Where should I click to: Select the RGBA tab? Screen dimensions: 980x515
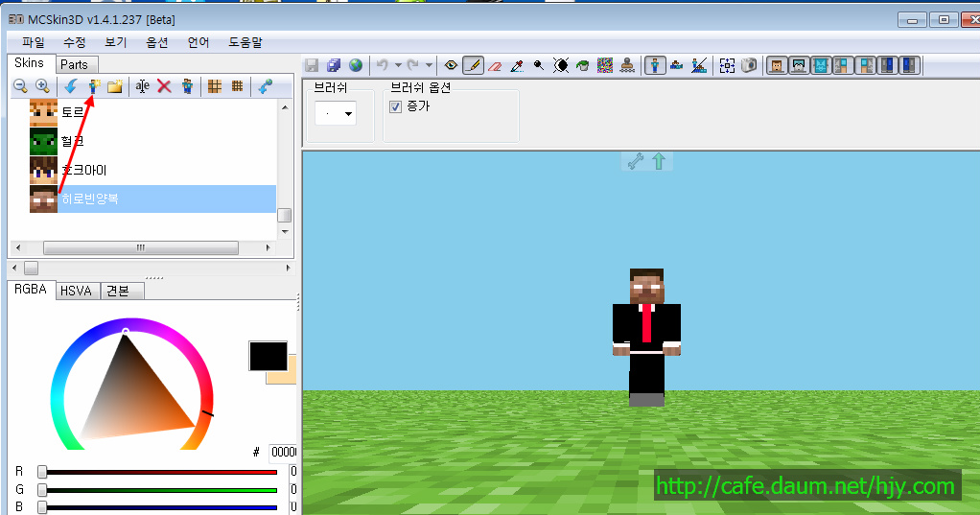tap(31, 290)
